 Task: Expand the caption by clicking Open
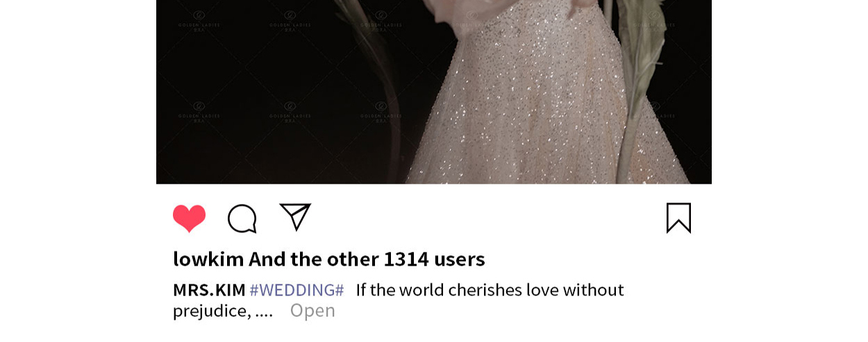tap(312, 311)
